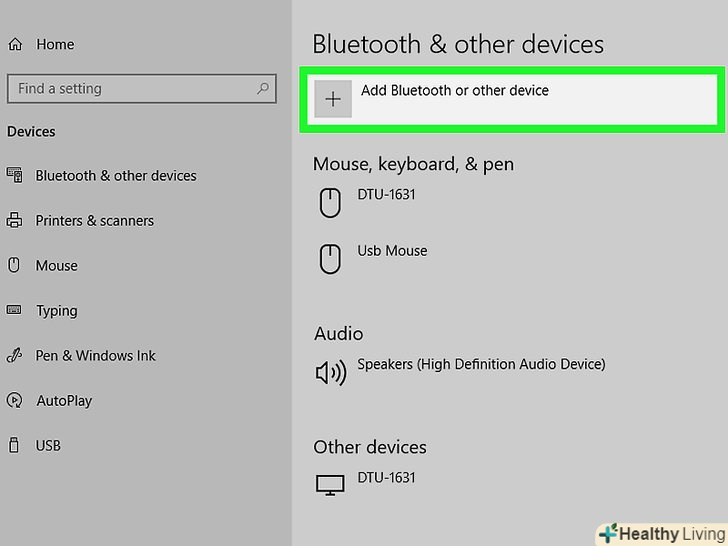
Task: Click the USB icon in sidebar
Action: tap(15, 445)
